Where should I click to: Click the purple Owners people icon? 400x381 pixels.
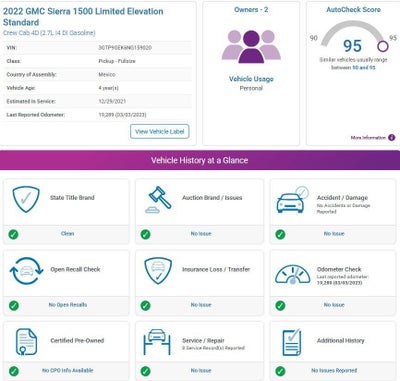(x=251, y=47)
